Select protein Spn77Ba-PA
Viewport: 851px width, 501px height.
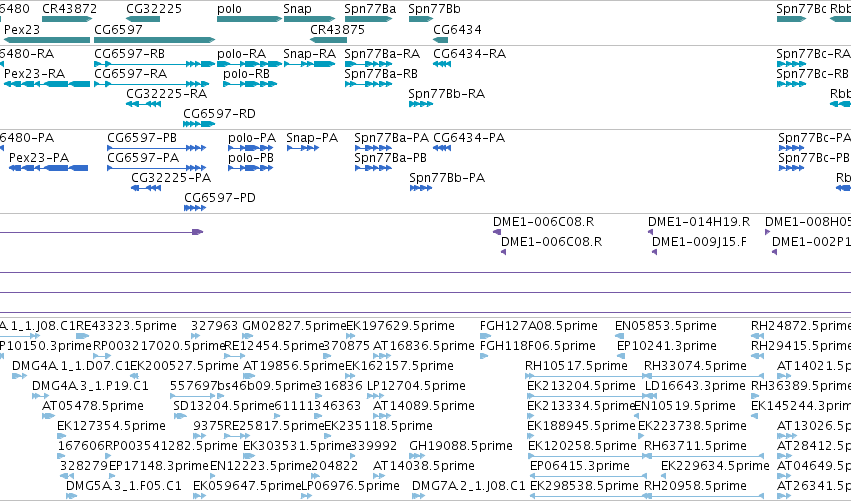[373, 148]
